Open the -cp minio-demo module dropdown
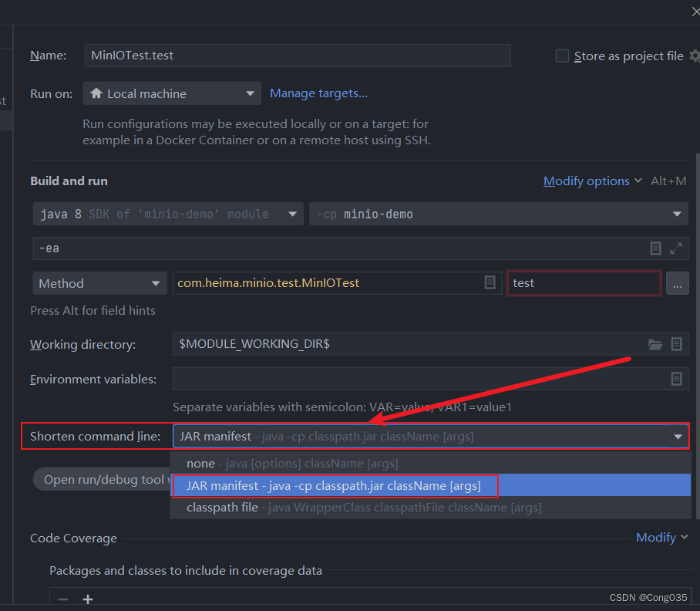This screenshot has height=611, width=700. click(x=676, y=214)
